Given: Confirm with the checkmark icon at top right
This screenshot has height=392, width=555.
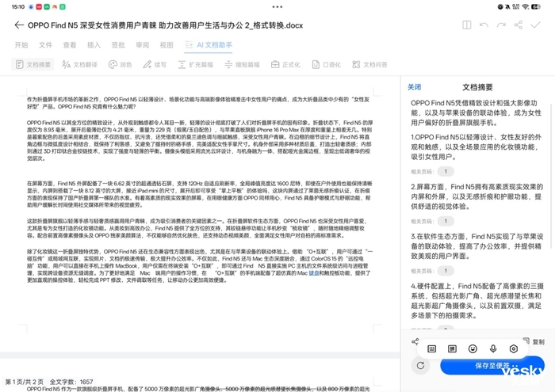Looking at the screenshot, I should 535,25.
